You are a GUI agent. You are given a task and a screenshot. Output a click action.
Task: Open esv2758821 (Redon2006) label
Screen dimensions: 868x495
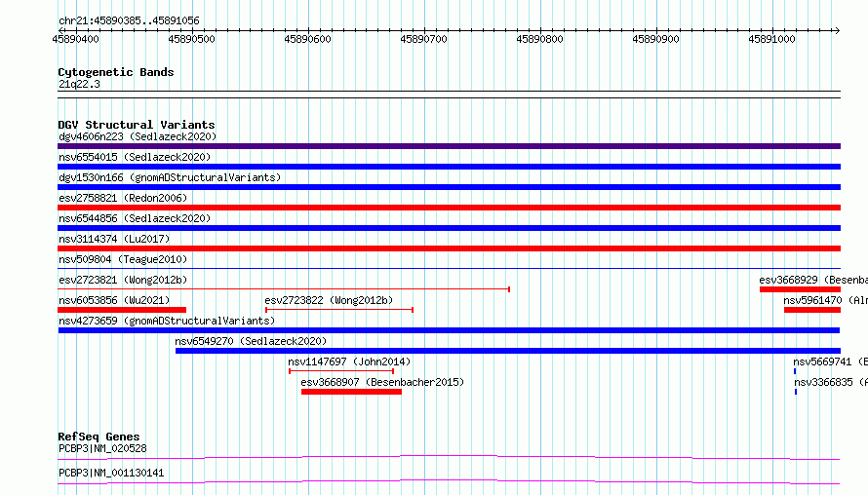click(x=123, y=198)
